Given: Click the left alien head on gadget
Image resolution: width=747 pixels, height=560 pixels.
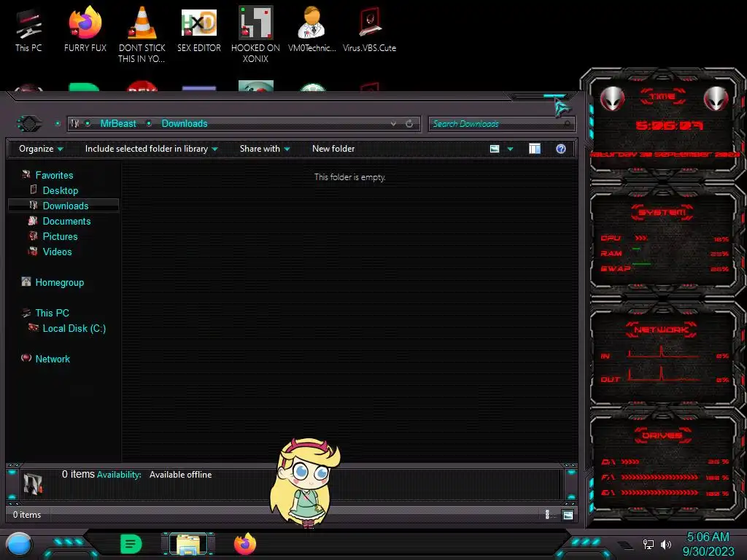Looking at the screenshot, I should point(612,98).
